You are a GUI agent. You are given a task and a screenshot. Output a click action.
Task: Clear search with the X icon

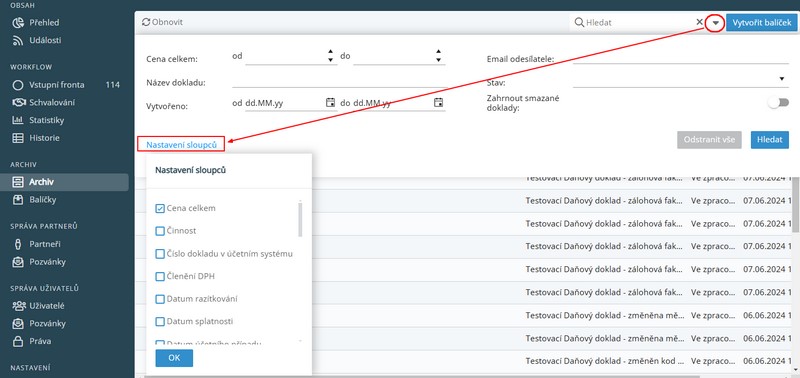point(699,22)
